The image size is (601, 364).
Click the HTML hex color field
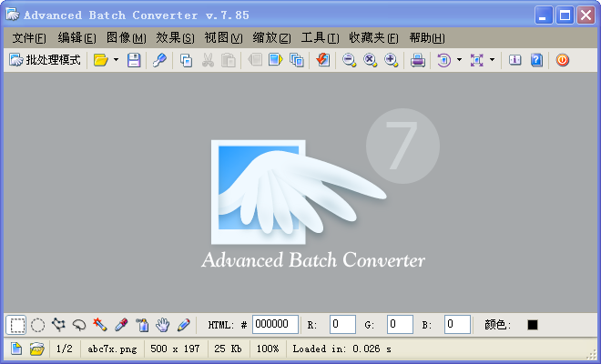tap(275, 325)
